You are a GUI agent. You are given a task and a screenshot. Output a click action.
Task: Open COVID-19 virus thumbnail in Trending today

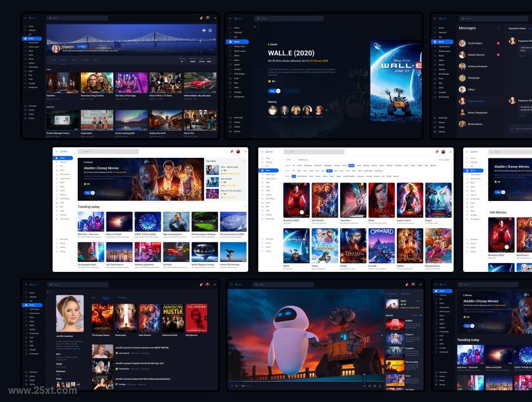click(x=148, y=221)
